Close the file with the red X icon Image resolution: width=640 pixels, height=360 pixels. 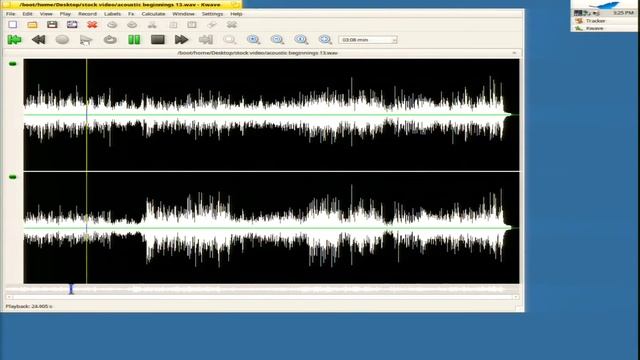pyautogui.click(x=92, y=24)
